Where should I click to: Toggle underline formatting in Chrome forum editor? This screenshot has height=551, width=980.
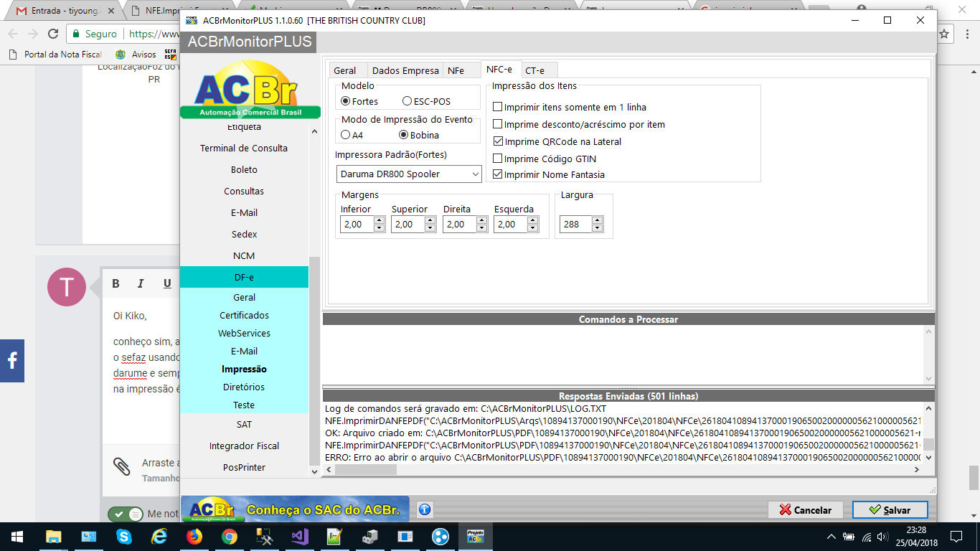[x=167, y=283]
